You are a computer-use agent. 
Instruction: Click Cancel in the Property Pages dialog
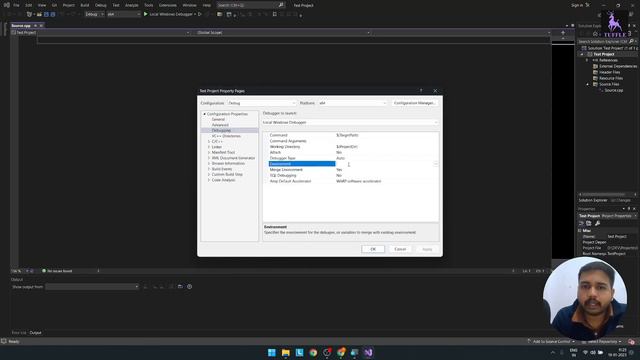(x=400, y=249)
